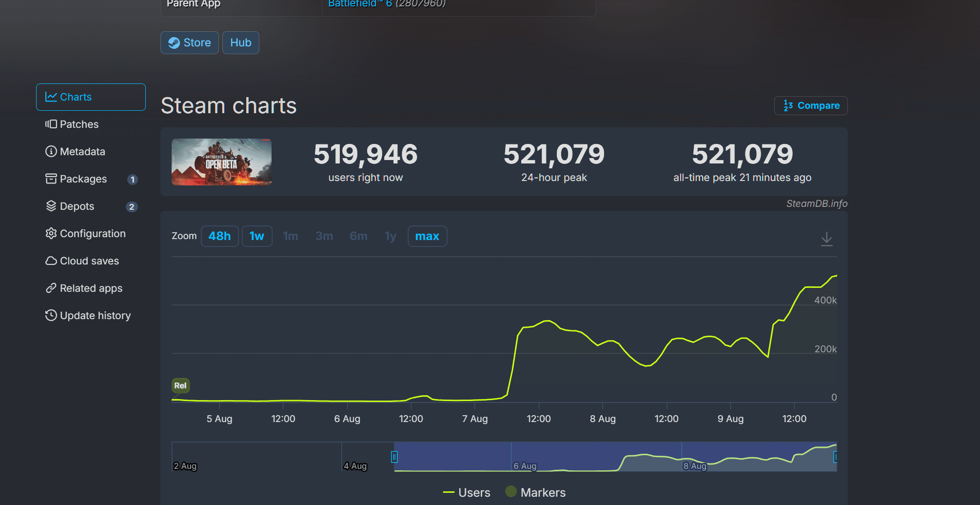Click the Cloud saves cloud icon
The width and height of the screenshot is (980, 505).
[x=51, y=261]
